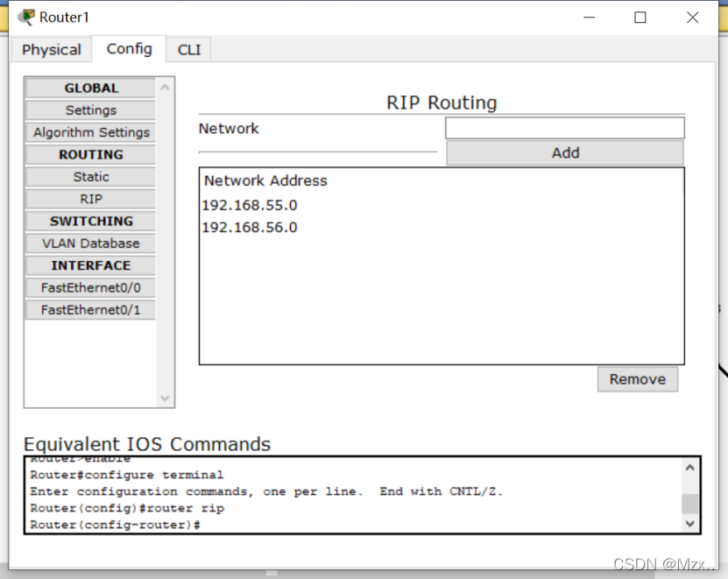
Task: Select network 192.168.56.0 in list
Action: click(250, 228)
